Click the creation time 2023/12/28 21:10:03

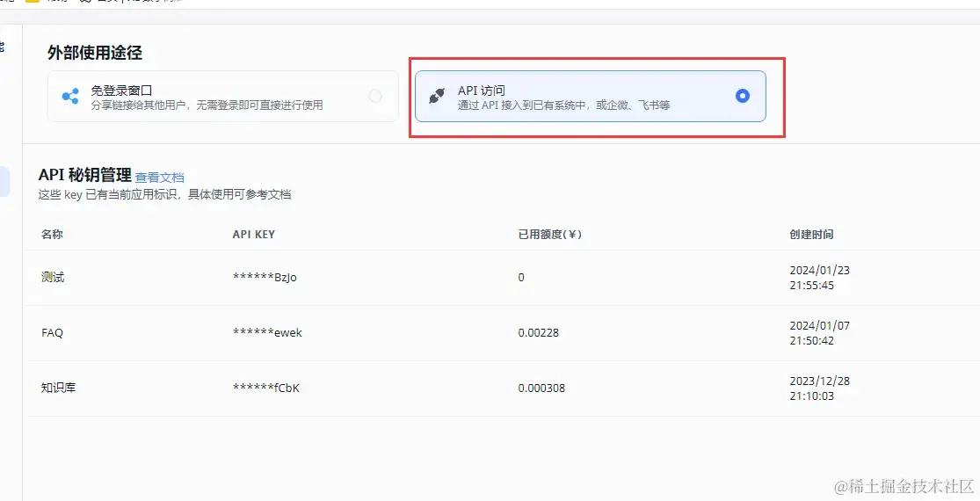point(819,388)
